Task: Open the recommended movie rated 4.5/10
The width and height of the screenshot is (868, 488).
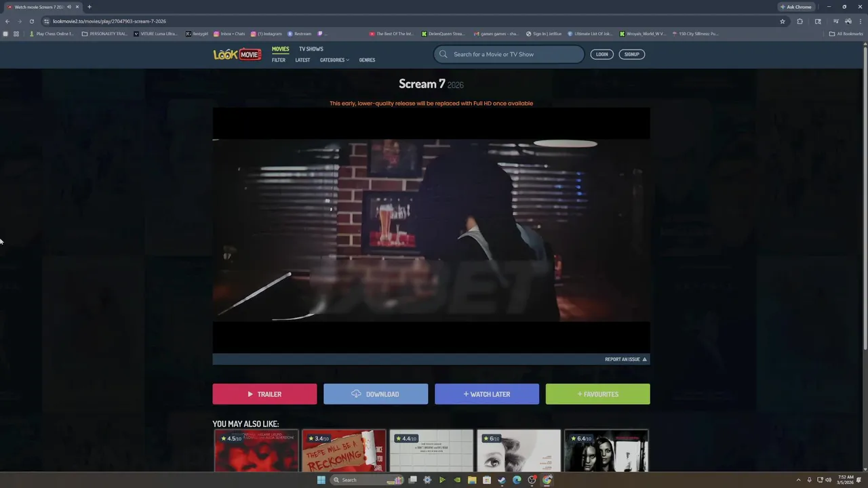Action: pyautogui.click(x=256, y=450)
